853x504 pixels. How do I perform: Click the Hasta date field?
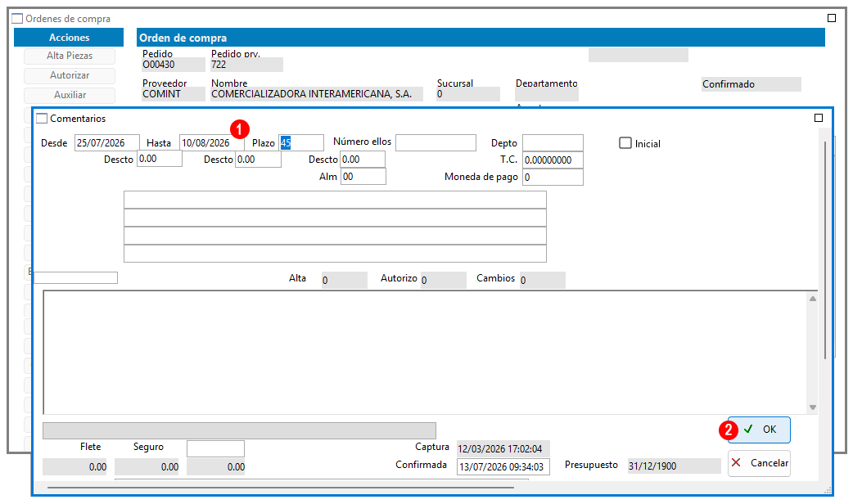coord(212,143)
